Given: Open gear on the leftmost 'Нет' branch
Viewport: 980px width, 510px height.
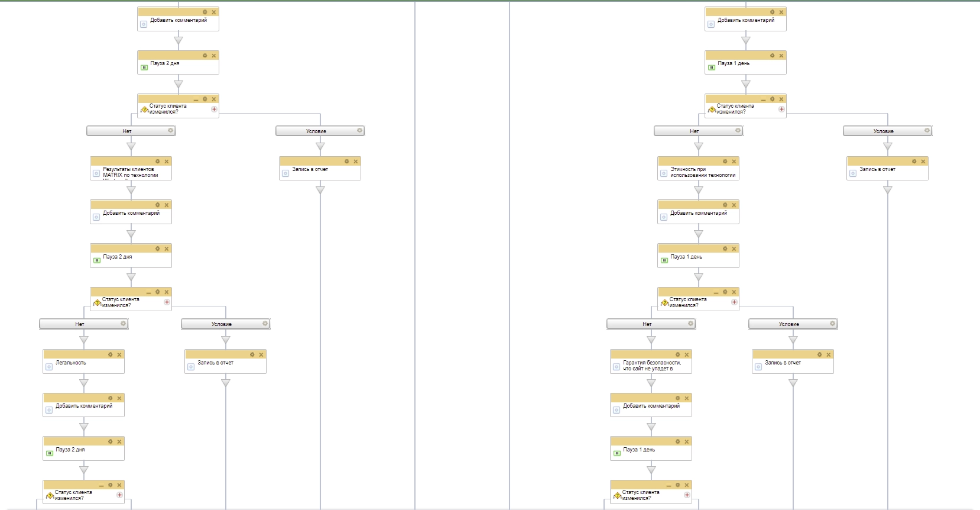Looking at the screenshot, I should tap(123, 324).
